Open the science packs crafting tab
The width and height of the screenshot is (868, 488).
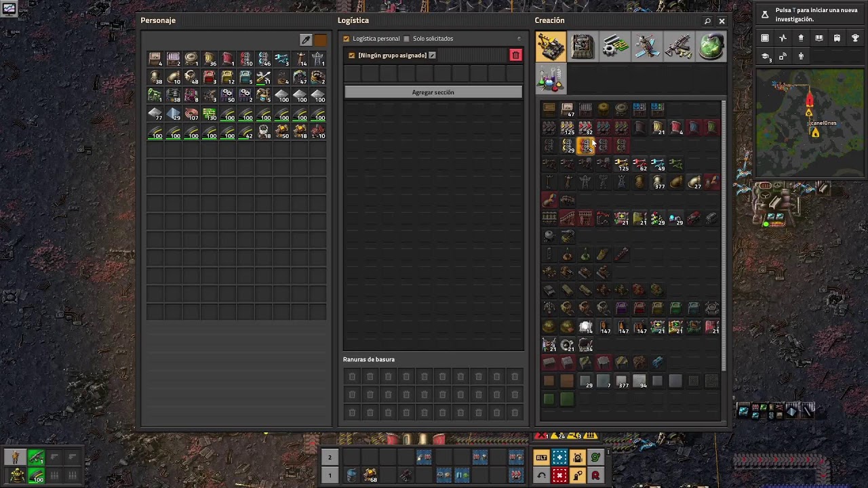click(x=551, y=79)
